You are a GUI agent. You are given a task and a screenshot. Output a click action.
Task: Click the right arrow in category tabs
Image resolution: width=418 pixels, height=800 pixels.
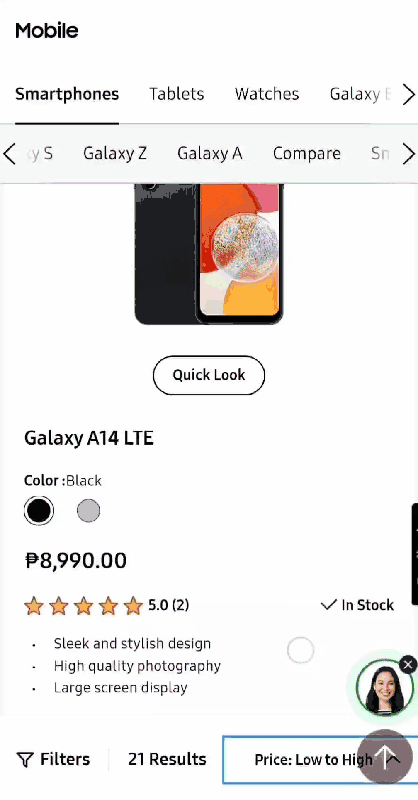(x=409, y=94)
